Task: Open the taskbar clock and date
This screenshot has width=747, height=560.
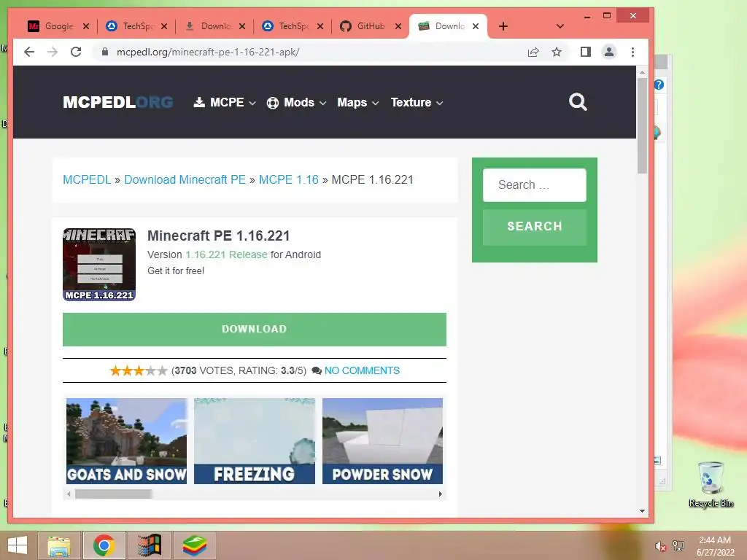Action: (x=715, y=546)
